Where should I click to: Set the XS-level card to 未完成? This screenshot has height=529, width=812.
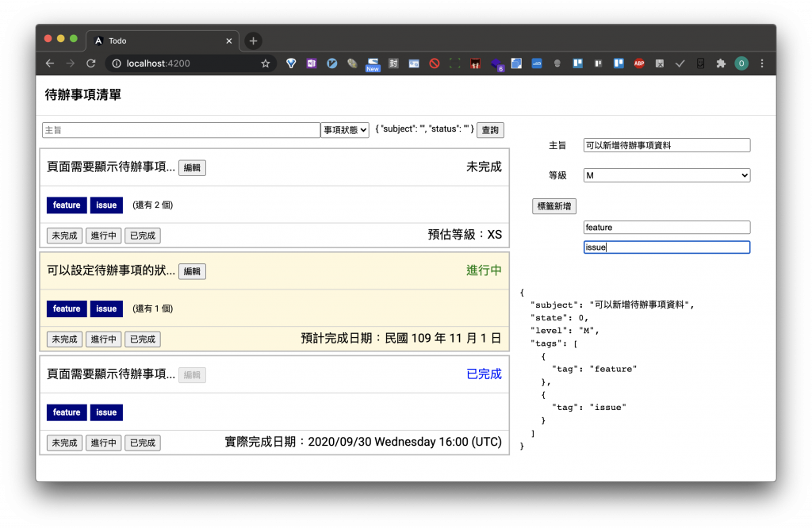[x=64, y=236]
